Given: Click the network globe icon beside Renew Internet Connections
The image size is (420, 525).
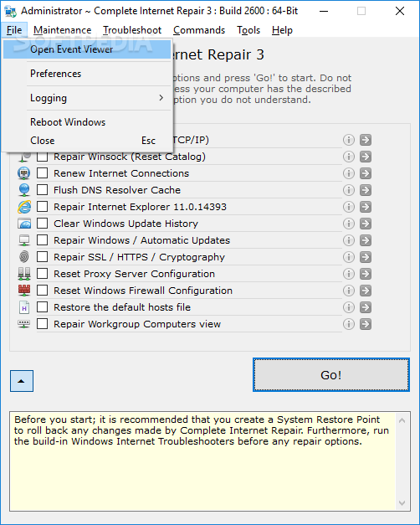Looking at the screenshot, I should click(23, 173).
